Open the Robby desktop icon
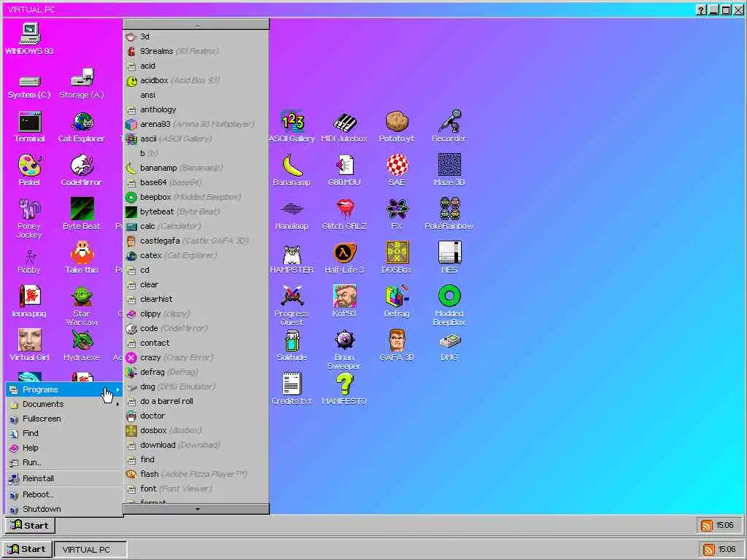 coord(29,262)
